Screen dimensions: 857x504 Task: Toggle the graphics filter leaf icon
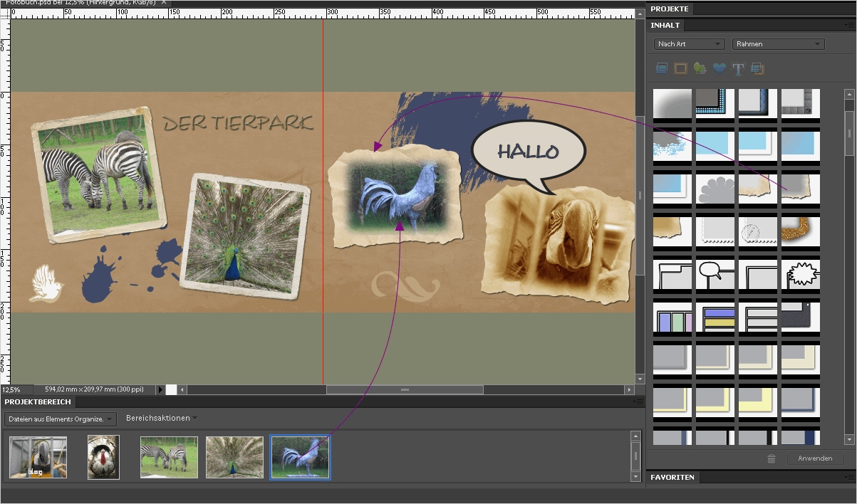click(x=700, y=68)
